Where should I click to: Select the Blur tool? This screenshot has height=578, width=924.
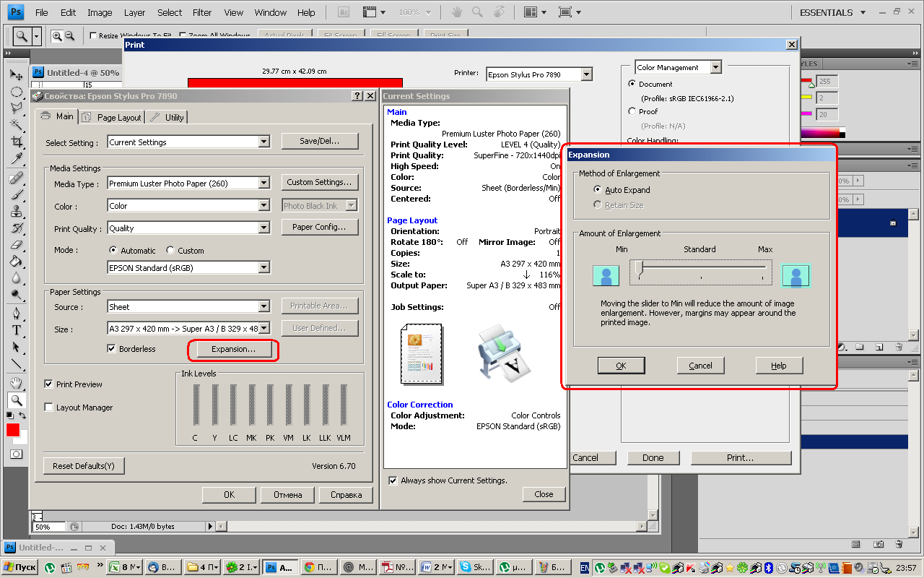[x=16, y=278]
